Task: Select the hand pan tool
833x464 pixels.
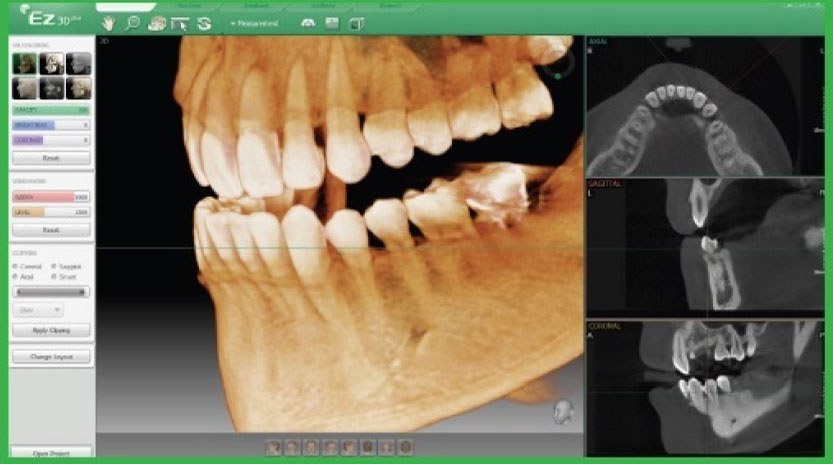Action: point(108,23)
